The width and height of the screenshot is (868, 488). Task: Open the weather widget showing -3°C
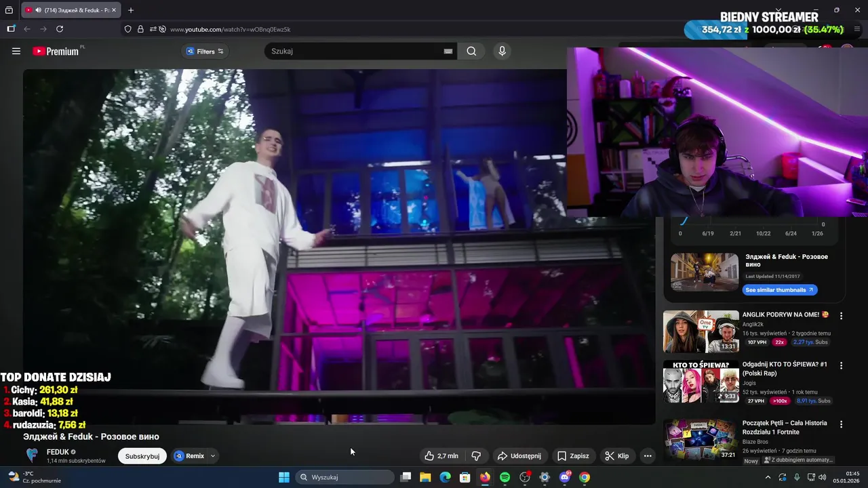(34, 477)
